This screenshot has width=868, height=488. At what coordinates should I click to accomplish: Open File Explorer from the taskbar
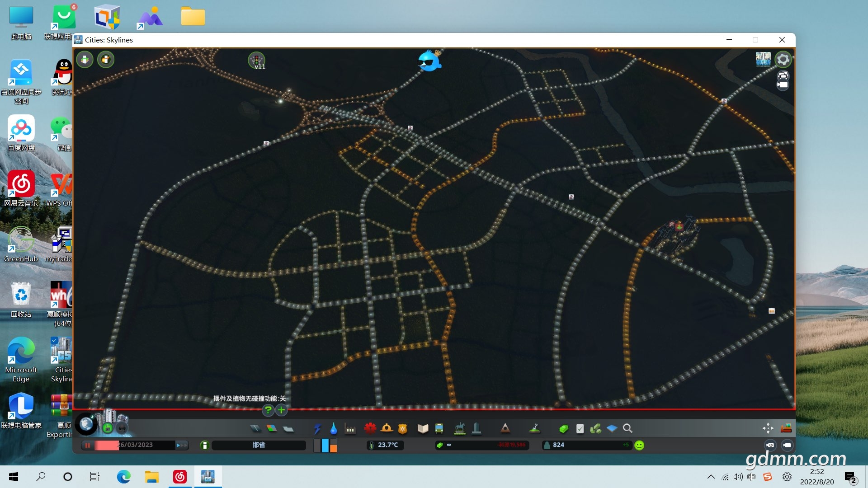(x=151, y=477)
